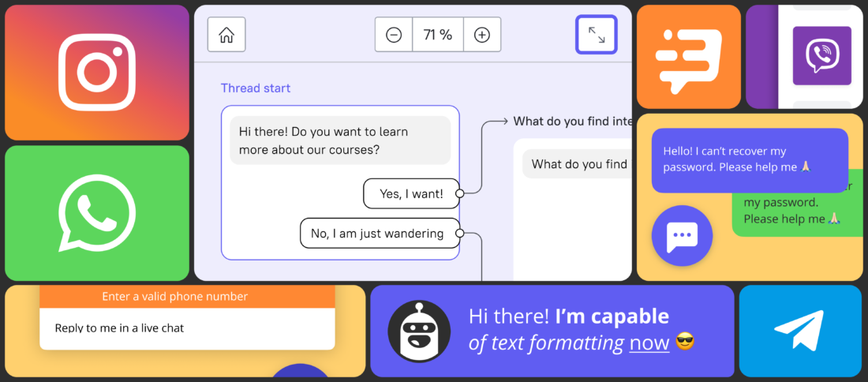Select "No, I am just wandering" reply button
This screenshot has width=868, height=382.
(380, 233)
